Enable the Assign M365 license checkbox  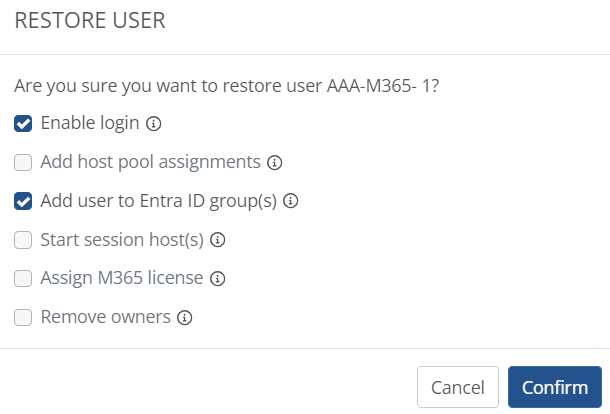[23, 279]
